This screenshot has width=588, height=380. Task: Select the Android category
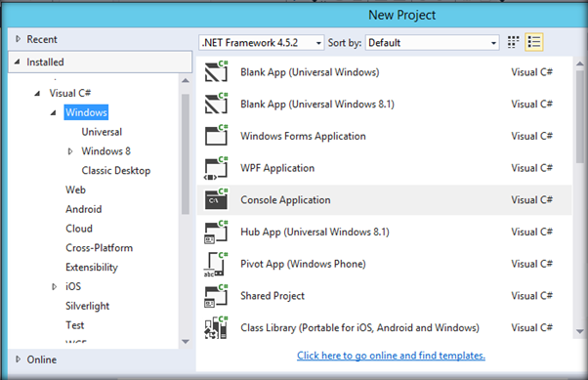[84, 209]
